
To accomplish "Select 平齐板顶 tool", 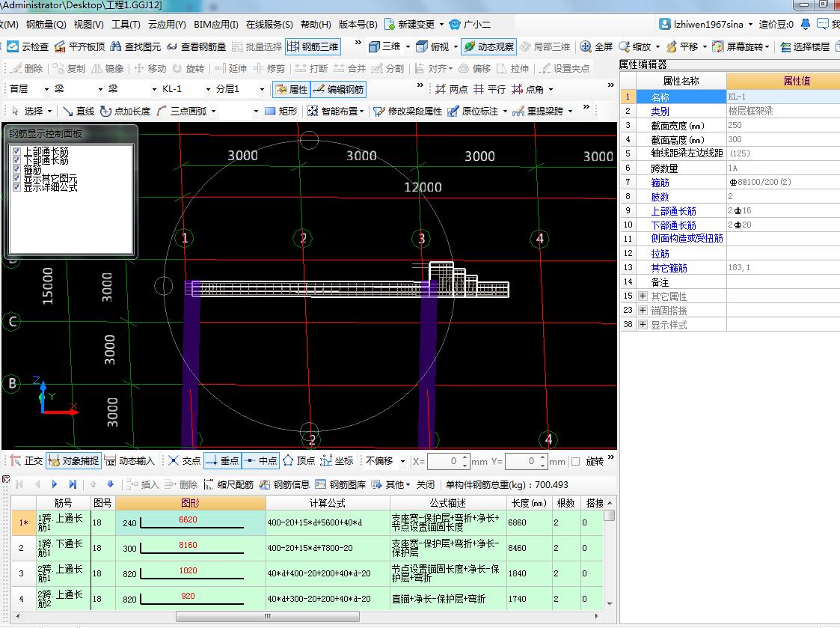I will (x=80, y=46).
